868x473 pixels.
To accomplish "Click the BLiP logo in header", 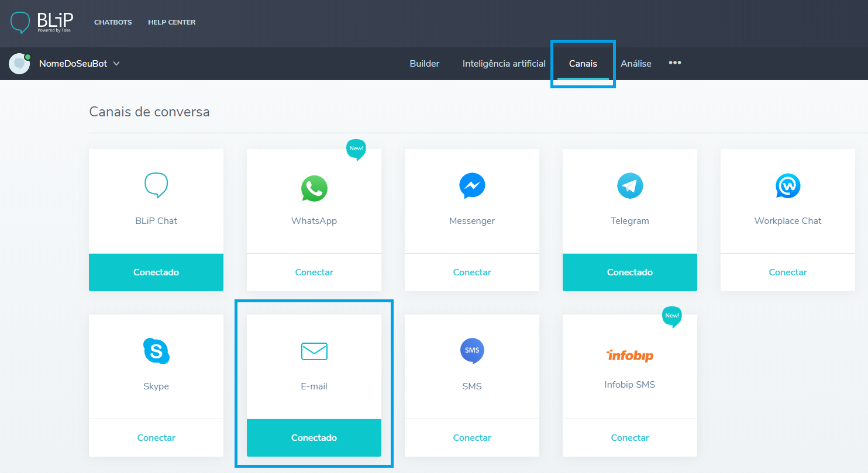I will point(41,22).
